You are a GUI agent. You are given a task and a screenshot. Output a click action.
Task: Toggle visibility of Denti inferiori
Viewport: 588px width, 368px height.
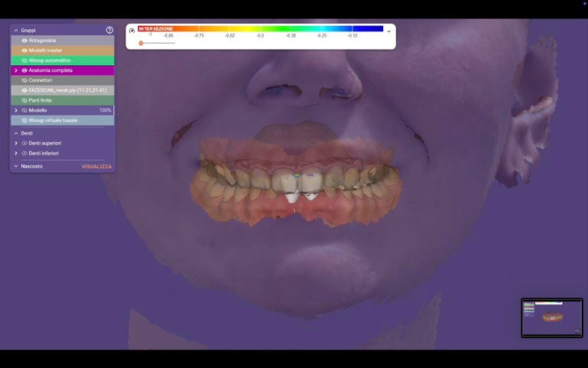pyautogui.click(x=24, y=153)
